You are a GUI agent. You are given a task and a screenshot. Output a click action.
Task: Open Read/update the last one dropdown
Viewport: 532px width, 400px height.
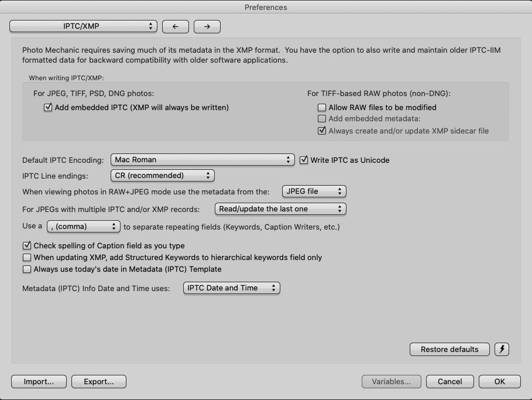tap(280, 209)
